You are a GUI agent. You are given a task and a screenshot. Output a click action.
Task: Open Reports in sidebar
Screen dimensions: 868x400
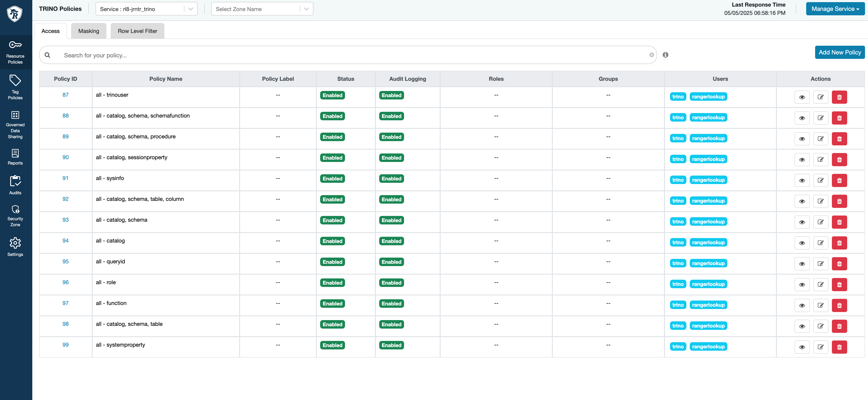(x=15, y=157)
